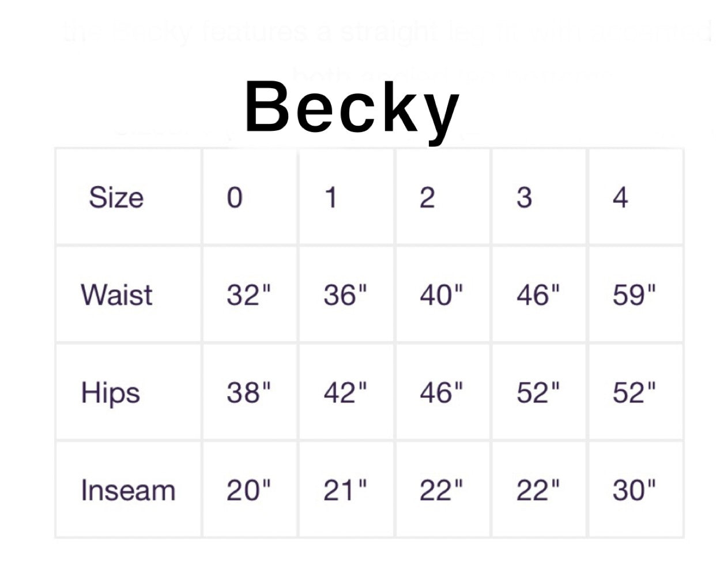Click the 59" waist value
The width and height of the screenshot is (716, 588).
click(634, 295)
